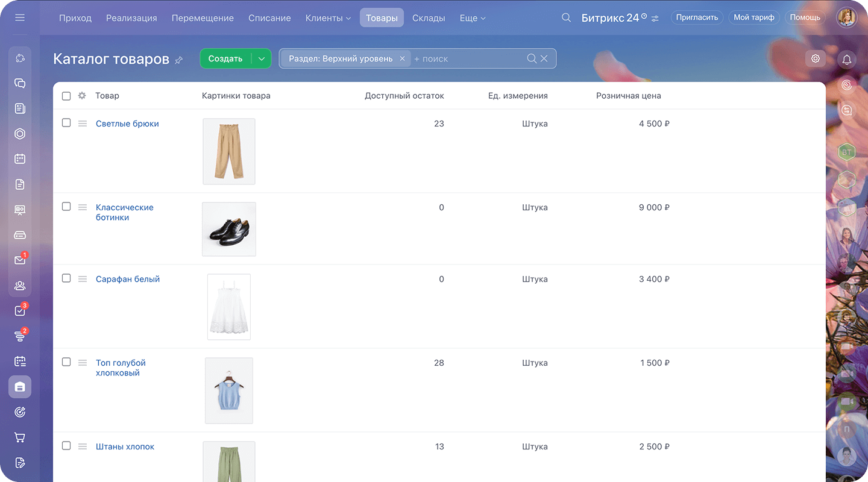The height and width of the screenshot is (482, 868).
Task: Expand the Клиенты menu dropdown
Action: (x=328, y=18)
